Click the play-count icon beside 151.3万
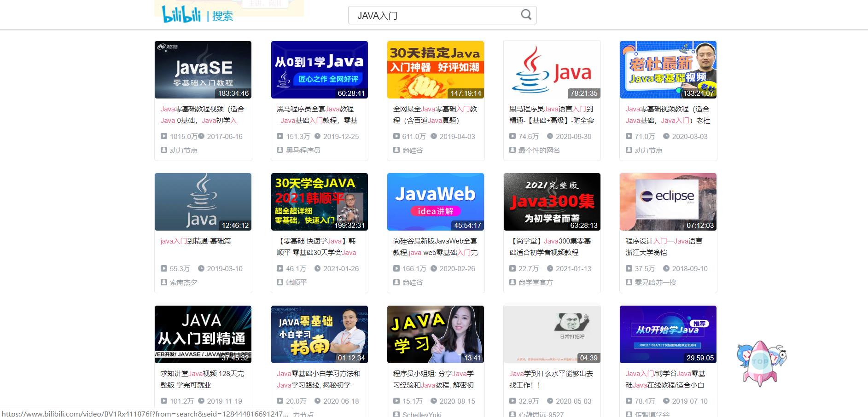Viewport: 868px width, 417px height. [x=280, y=136]
